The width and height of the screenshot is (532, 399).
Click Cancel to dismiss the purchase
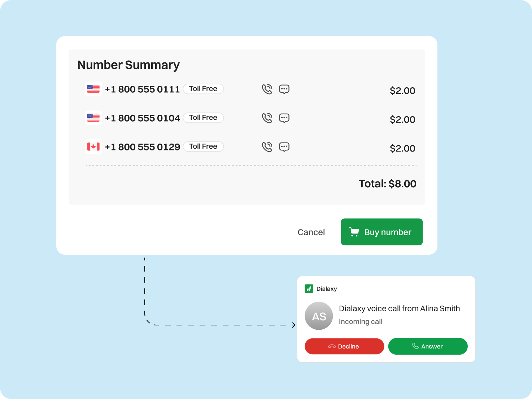pyautogui.click(x=311, y=232)
